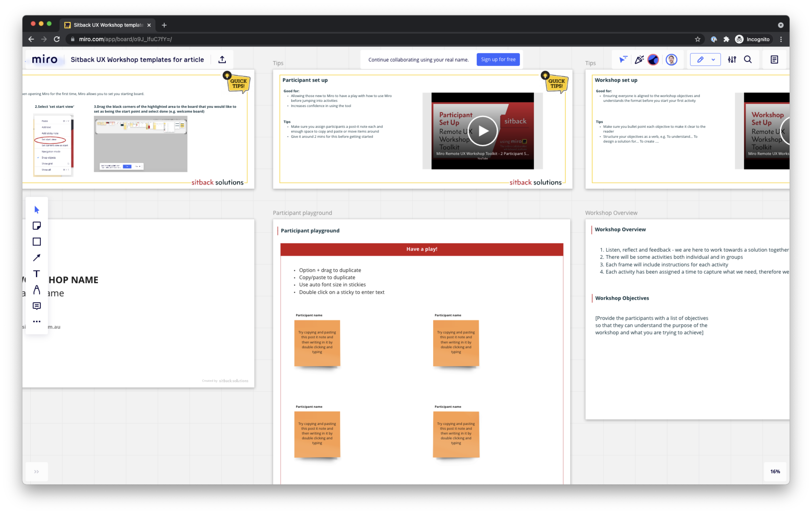Select the cursor tool in left toolbar
The image size is (812, 514).
tap(37, 210)
